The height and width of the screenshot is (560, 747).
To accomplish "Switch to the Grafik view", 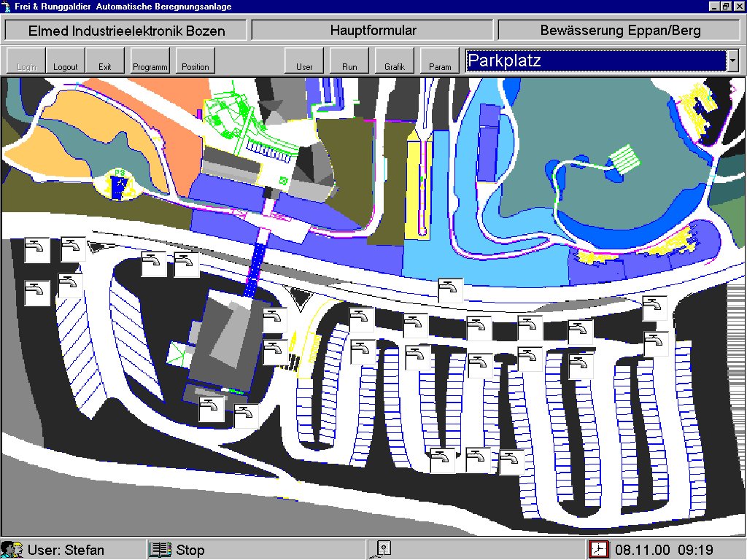I will point(395,61).
